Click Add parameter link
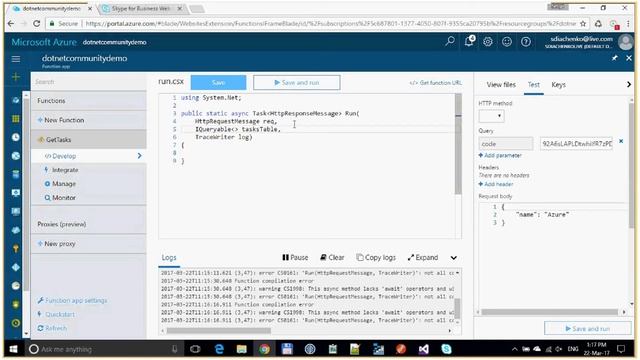 [x=500, y=156]
